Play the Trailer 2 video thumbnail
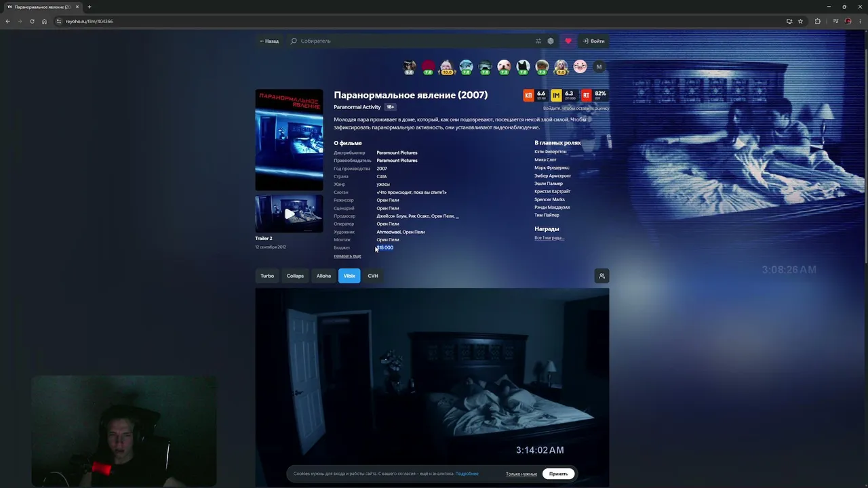868x488 pixels. click(289, 213)
